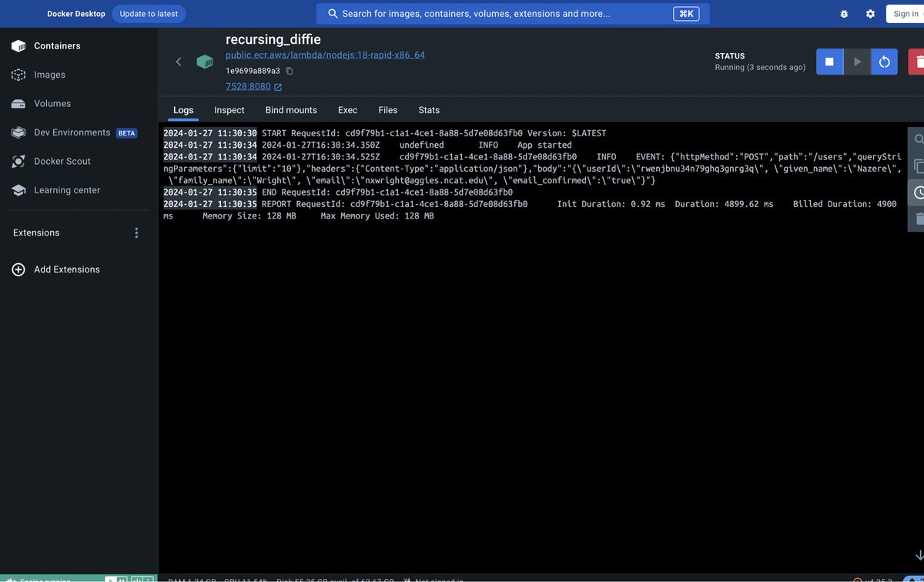The image size is (924, 582).
Task: Click the teal container cube icon
Action: pos(204,62)
